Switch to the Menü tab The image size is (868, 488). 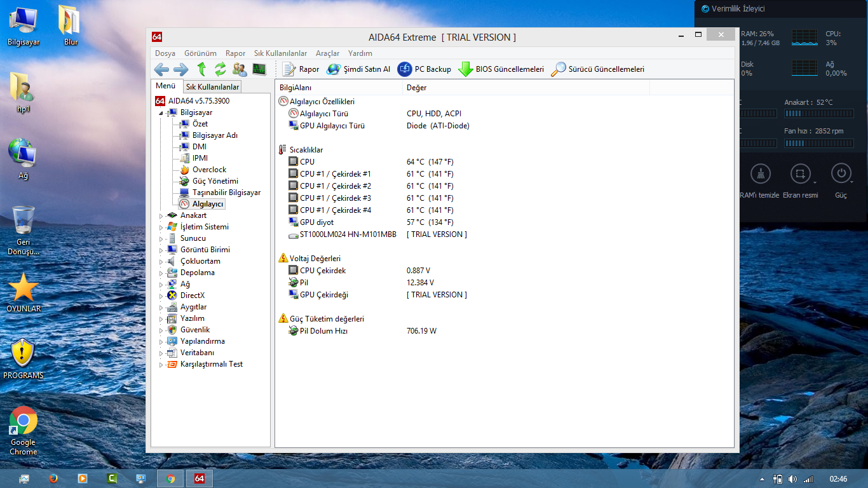pos(165,86)
